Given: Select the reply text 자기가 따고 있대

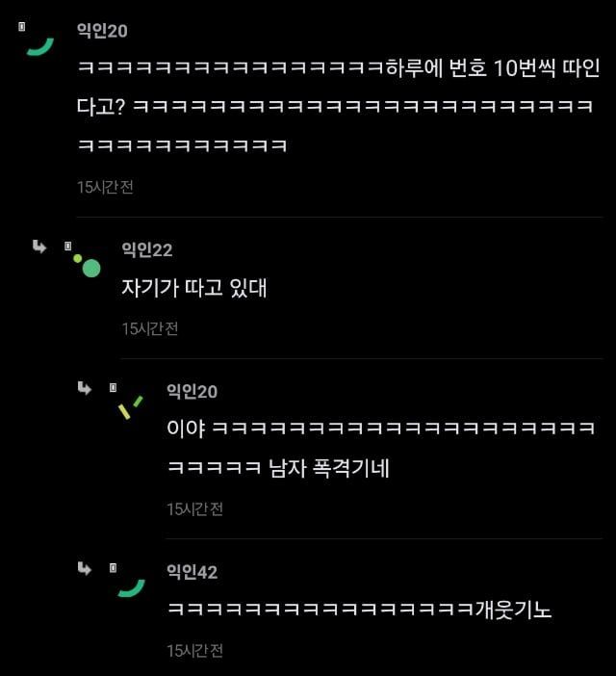Looking at the screenshot, I should (194, 288).
